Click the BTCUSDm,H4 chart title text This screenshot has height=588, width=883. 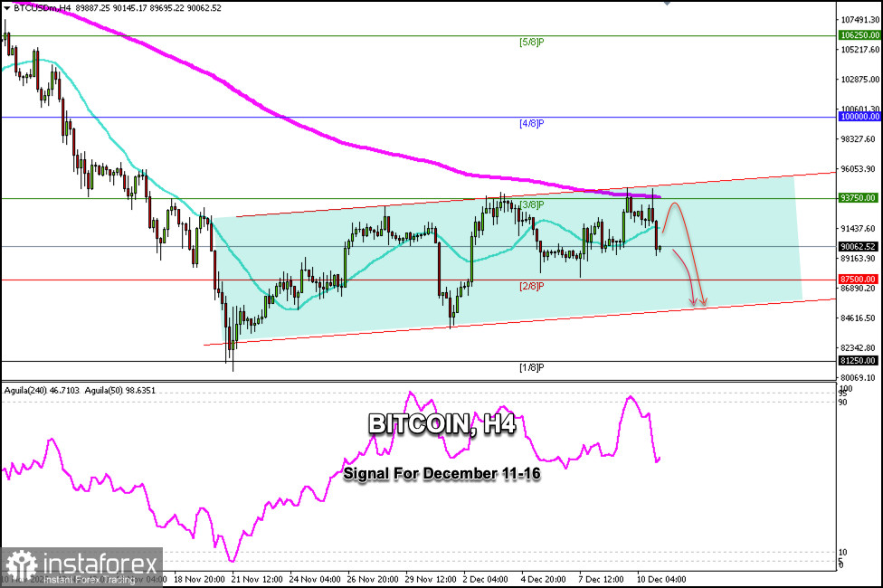pos(43,8)
